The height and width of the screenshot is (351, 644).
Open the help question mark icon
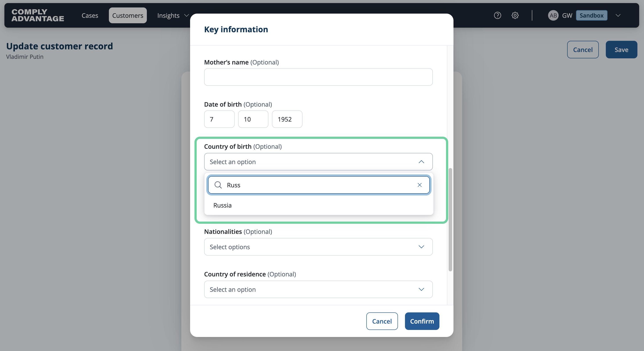497,16
